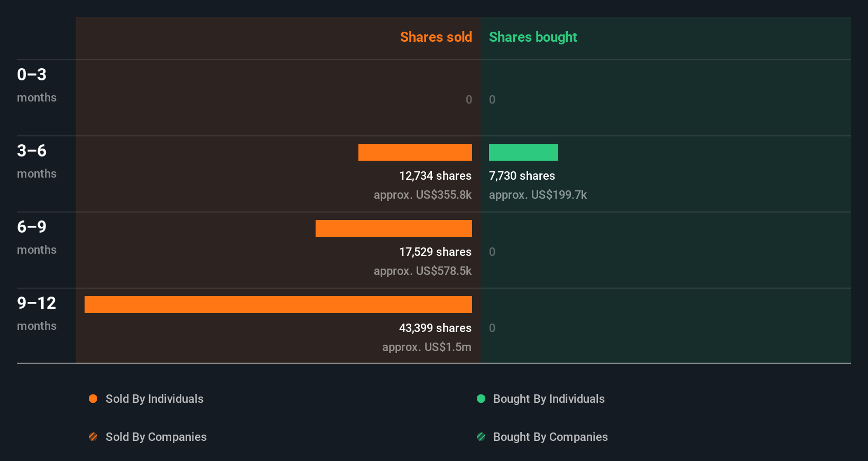Click the orange 3–6 months sold bar

415,152
